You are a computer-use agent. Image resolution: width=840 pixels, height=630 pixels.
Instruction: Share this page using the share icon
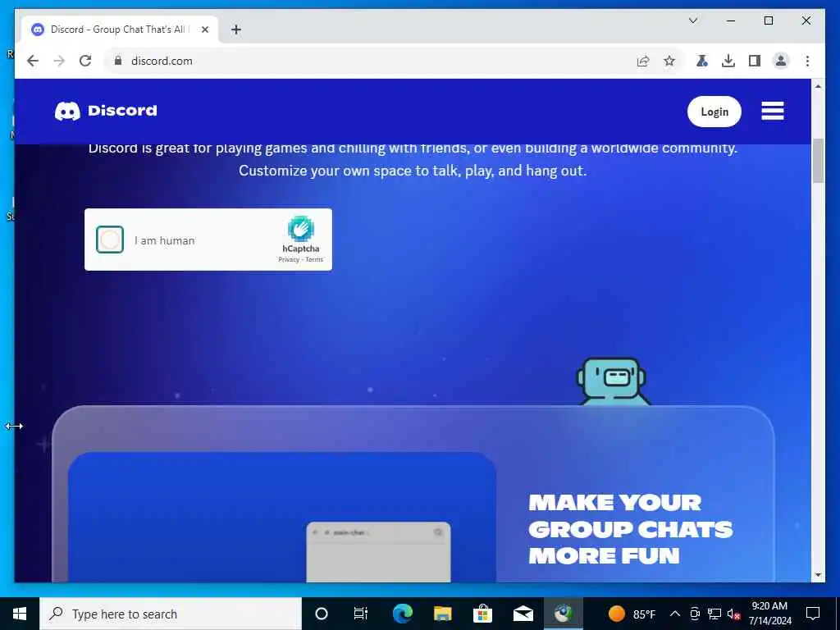[643, 61]
